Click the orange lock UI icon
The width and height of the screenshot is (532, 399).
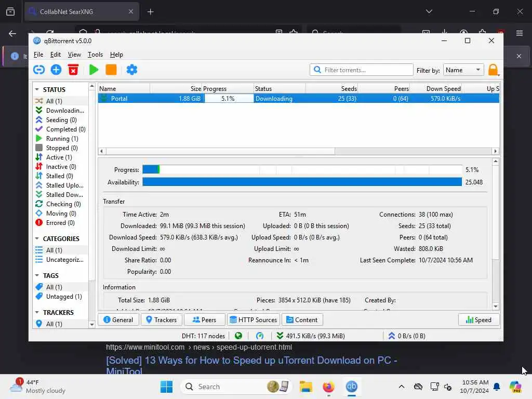coord(493,70)
